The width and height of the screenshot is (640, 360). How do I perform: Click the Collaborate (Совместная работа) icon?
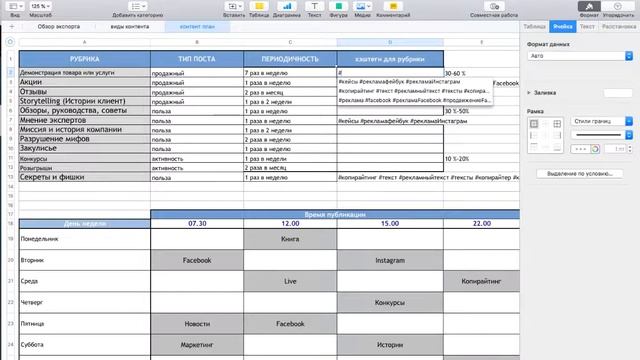[494, 7]
